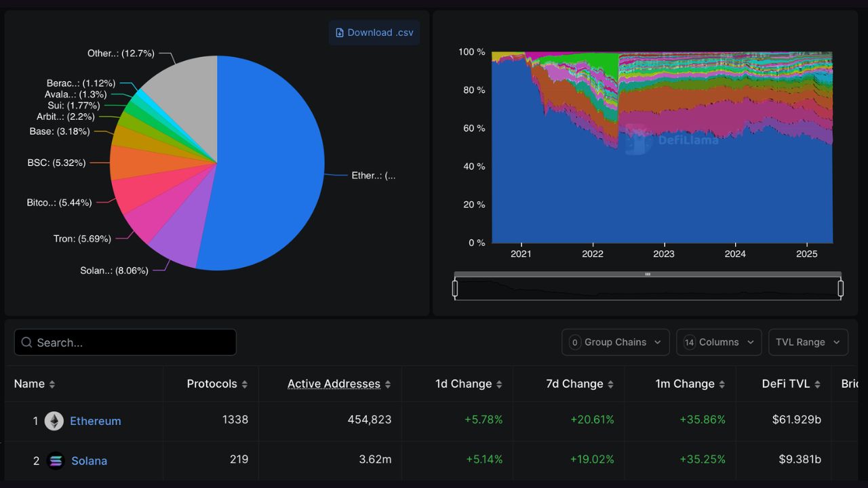Screen dimensions: 868x488
Task: Click Solana's 7d change +19.02%
Action: 591,460
